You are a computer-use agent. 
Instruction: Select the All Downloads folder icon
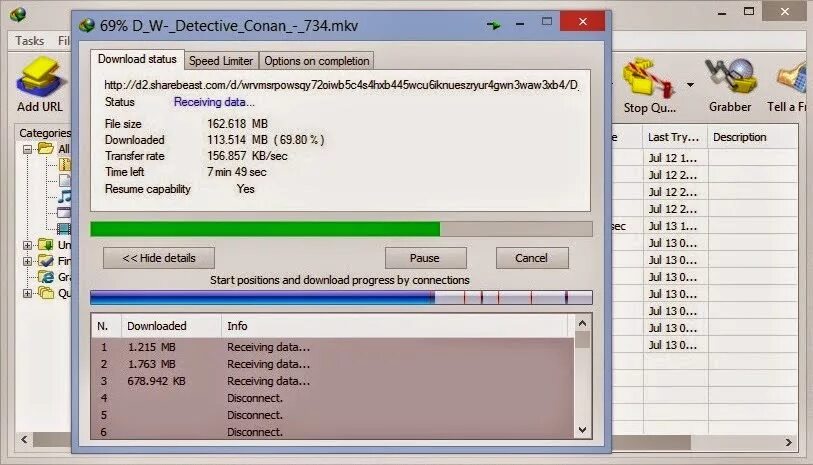46,148
